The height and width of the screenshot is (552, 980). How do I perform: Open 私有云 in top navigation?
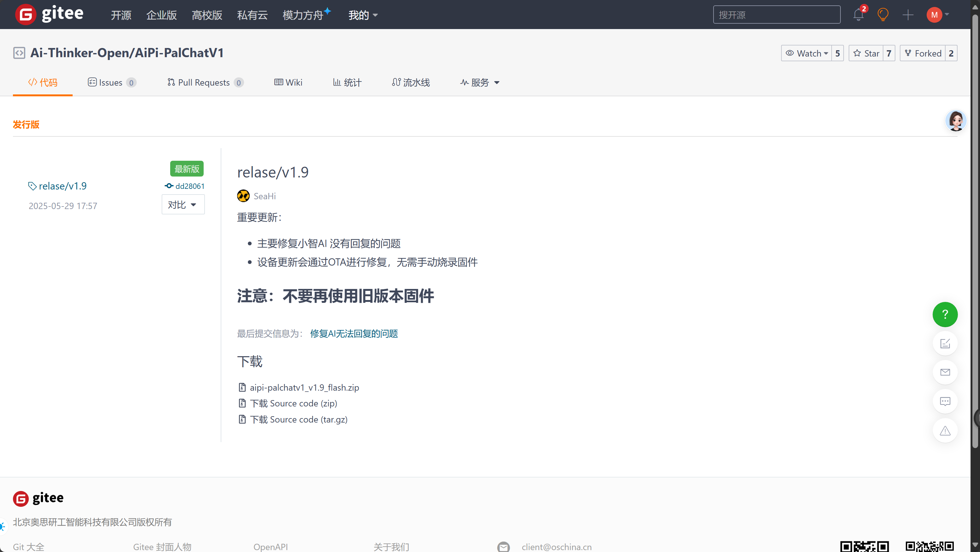point(252,15)
